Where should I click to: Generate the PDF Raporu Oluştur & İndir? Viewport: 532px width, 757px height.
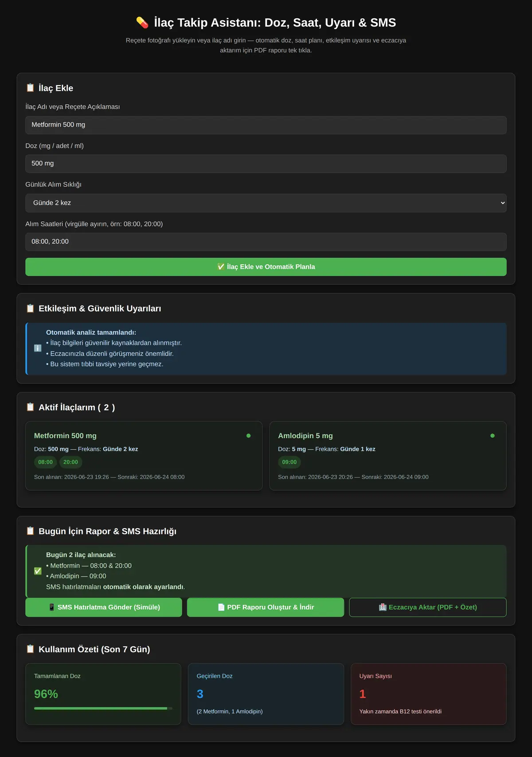(x=266, y=607)
